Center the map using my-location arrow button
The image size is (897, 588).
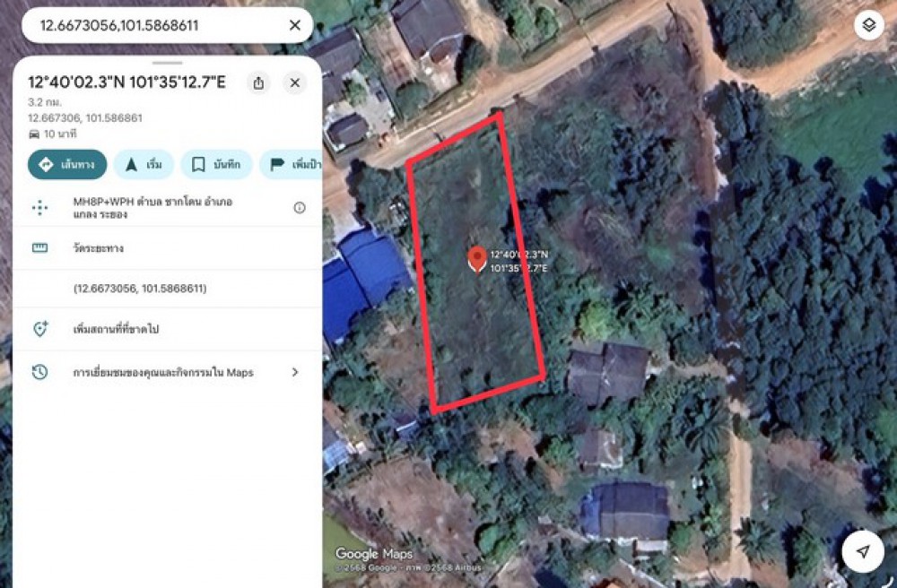(863, 551)
